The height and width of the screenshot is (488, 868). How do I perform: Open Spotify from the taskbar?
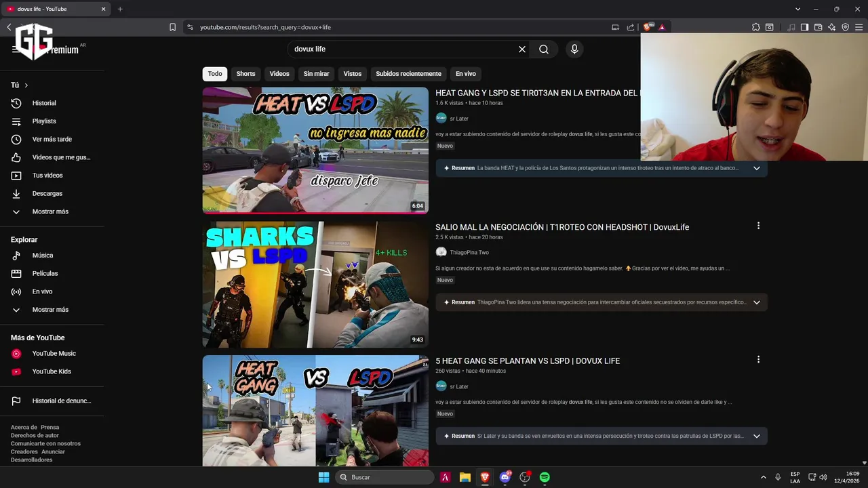click(545, 477)
